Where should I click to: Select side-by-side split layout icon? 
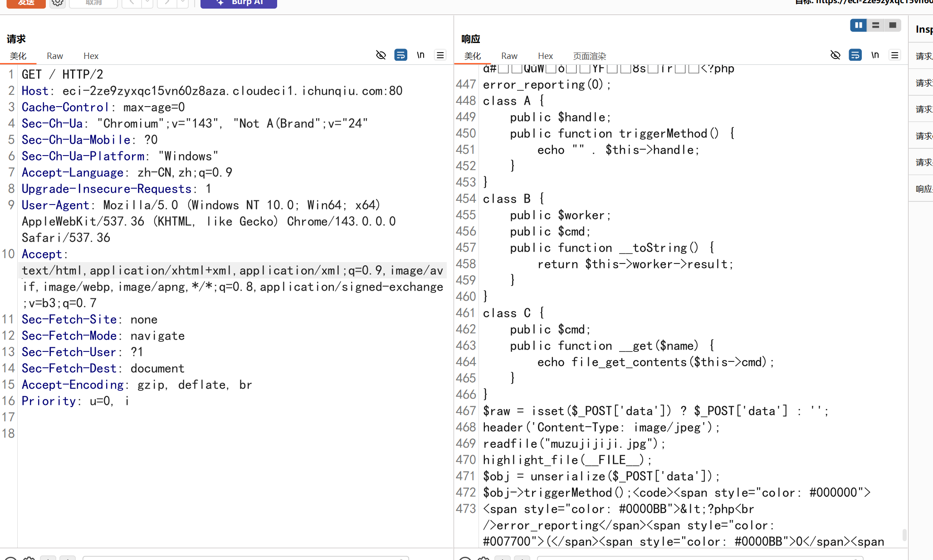pos(858,25)
